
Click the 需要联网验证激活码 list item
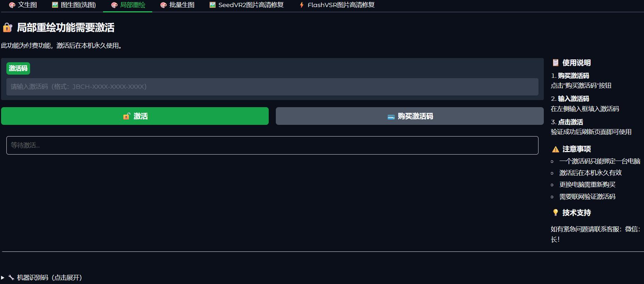pos(587,197)
